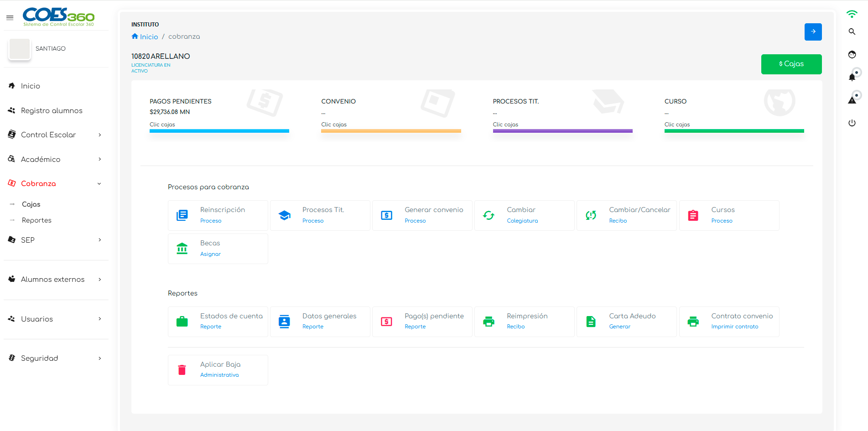Click the Aplicar Baja trash icon
This screenshot has width=868, height=431.
coord(182,370)
